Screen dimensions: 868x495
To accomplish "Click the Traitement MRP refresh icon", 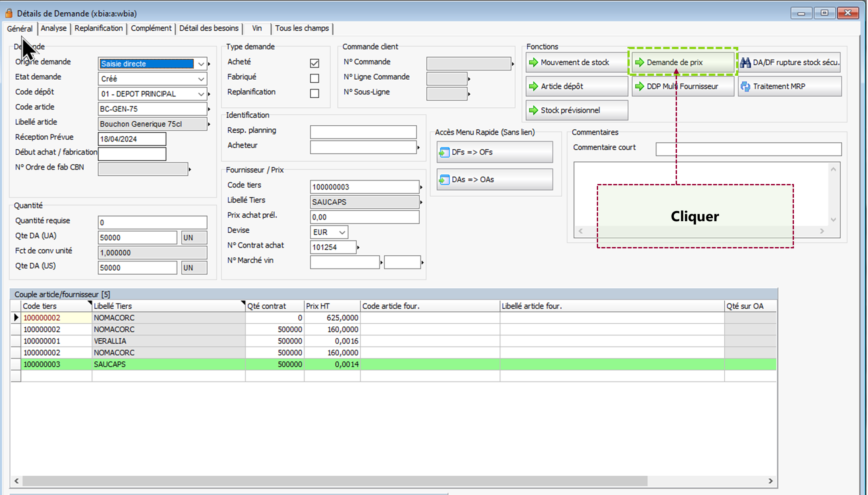I will click(x=745, y=86).
